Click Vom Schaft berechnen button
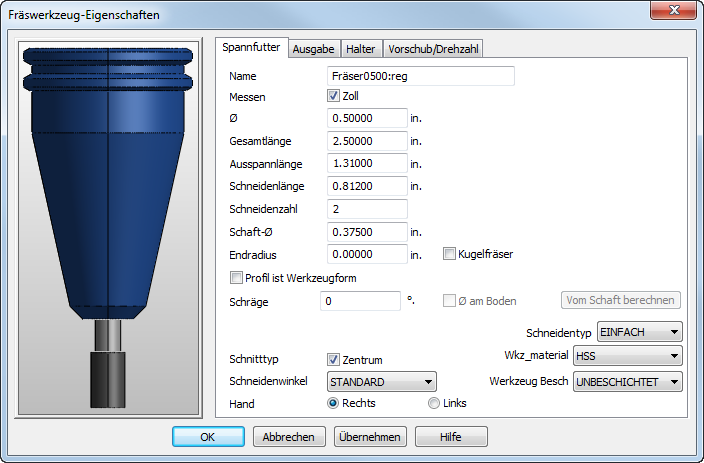This screenshot has height=463, width=704. click(x=620, y=300)
